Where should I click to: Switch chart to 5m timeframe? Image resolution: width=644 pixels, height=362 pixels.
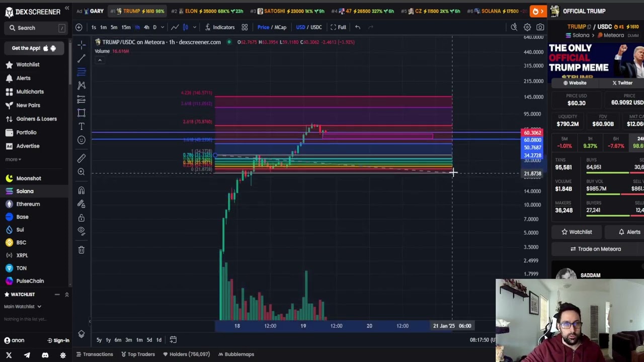(x=114, y=27)
